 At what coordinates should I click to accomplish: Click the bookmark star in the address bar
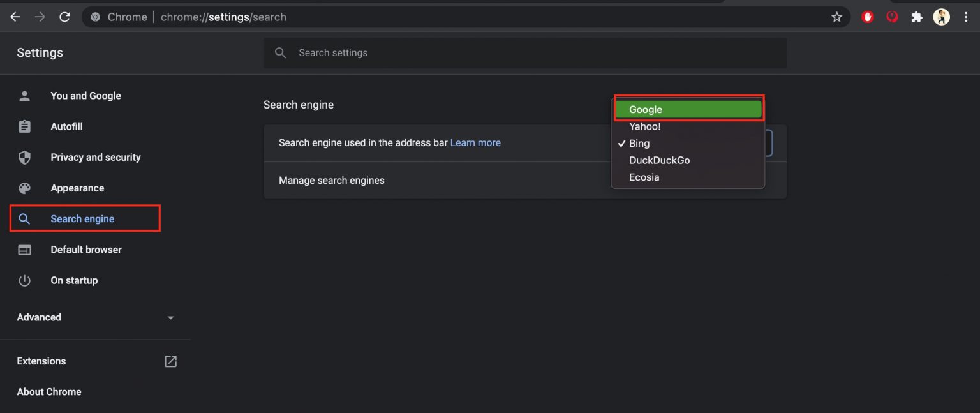pos(836,17)
